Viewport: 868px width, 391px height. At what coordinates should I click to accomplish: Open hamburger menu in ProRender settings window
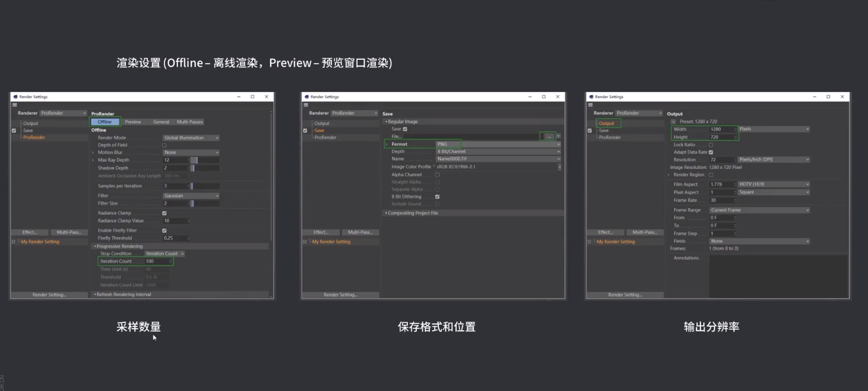pyautogui.click(x=14, y=105)
